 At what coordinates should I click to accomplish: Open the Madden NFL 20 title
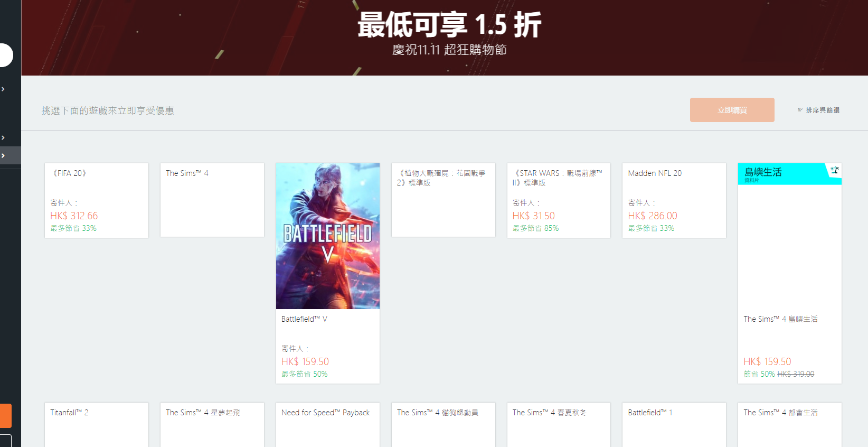click(654, 173)
